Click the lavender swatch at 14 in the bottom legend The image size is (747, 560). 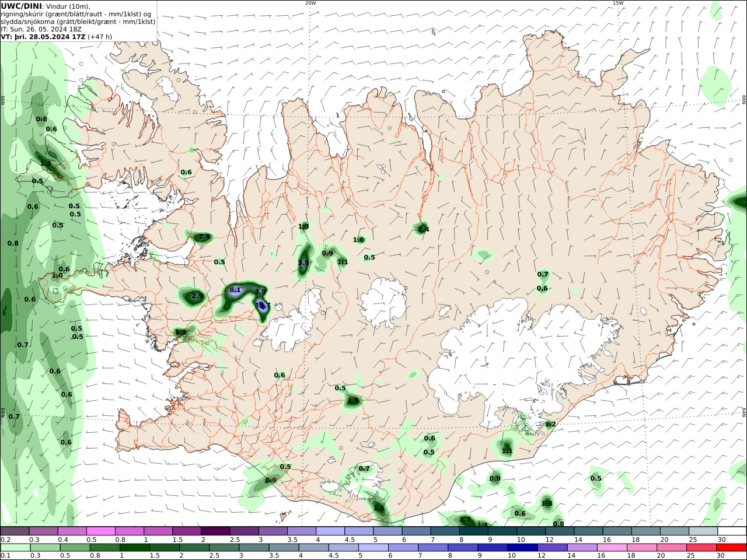click(x=582, y=548)
